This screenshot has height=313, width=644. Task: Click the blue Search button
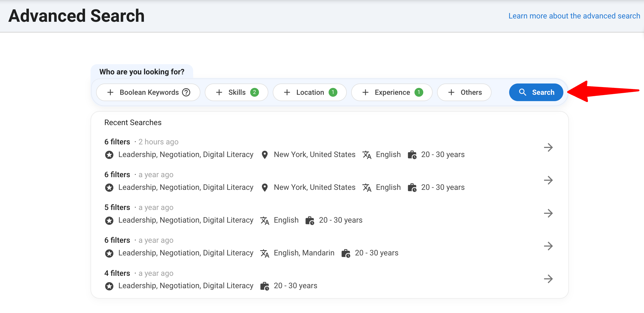(536, 92)
